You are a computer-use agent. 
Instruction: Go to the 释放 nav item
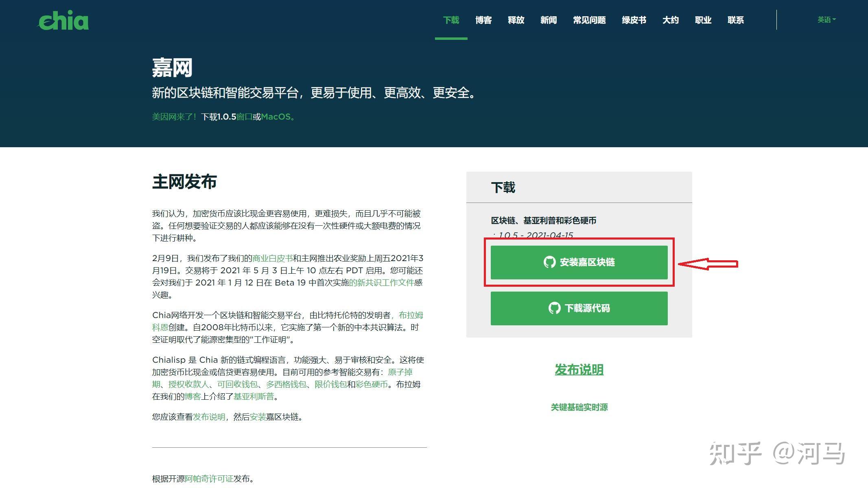(x=516, y=20)
